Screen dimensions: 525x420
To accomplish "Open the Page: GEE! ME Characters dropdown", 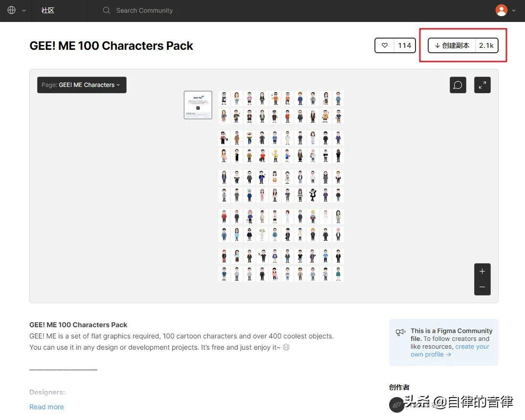I will point(82,85).
